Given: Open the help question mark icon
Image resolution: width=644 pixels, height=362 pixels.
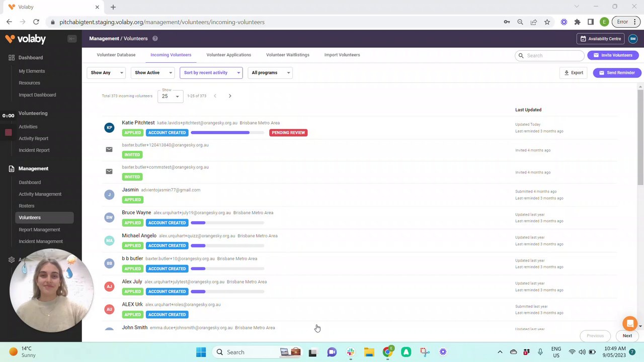Looking at the screenshot, I should click(155, 39).
